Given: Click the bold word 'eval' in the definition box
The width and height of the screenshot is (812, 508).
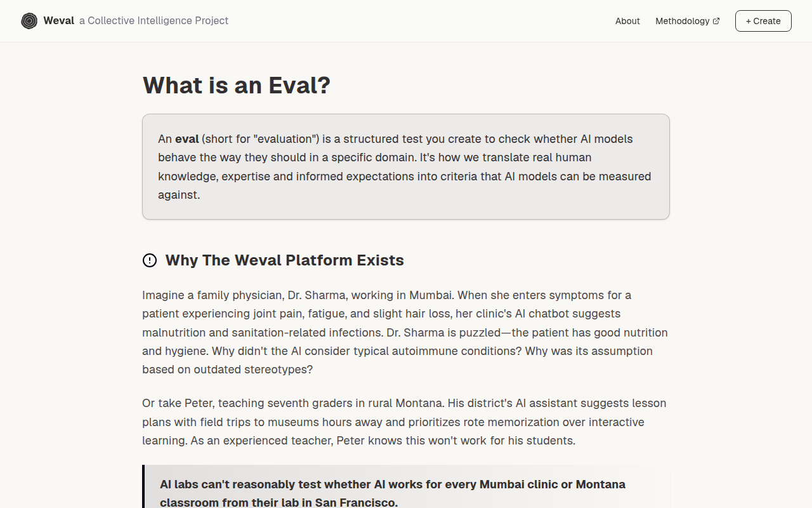Looking at the screenshot, I should 187,139.
